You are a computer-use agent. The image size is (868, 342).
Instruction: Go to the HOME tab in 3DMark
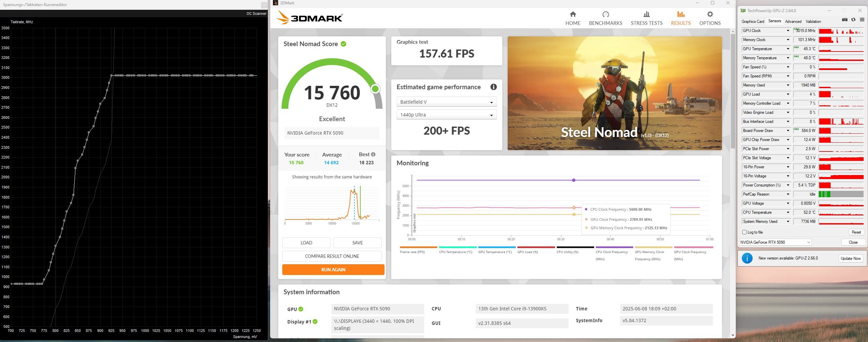(573, 18)
